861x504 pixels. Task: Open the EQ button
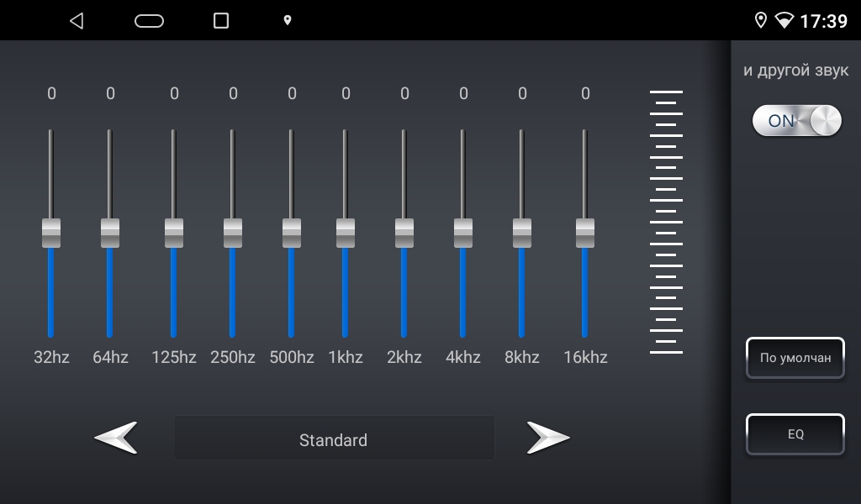coord(795,434)
